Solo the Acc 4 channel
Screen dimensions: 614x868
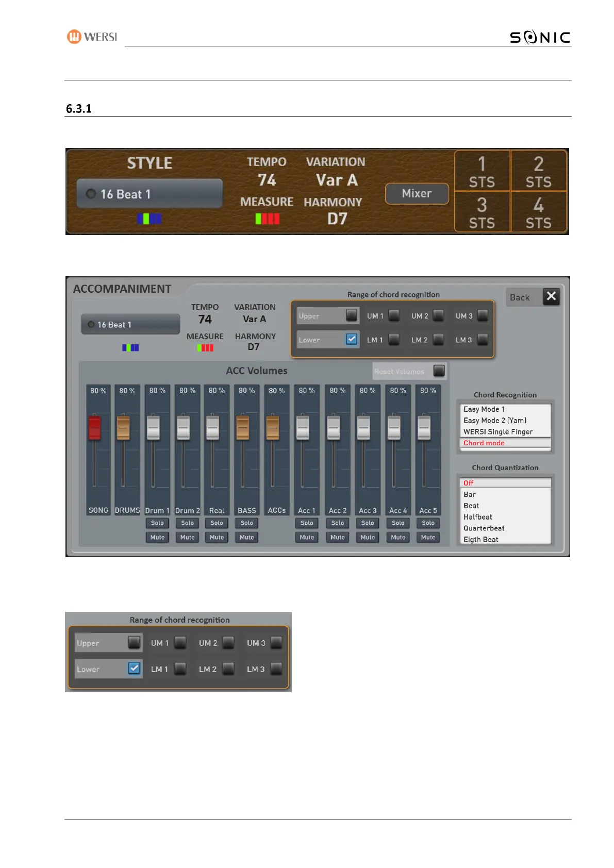tap(398, 523)
